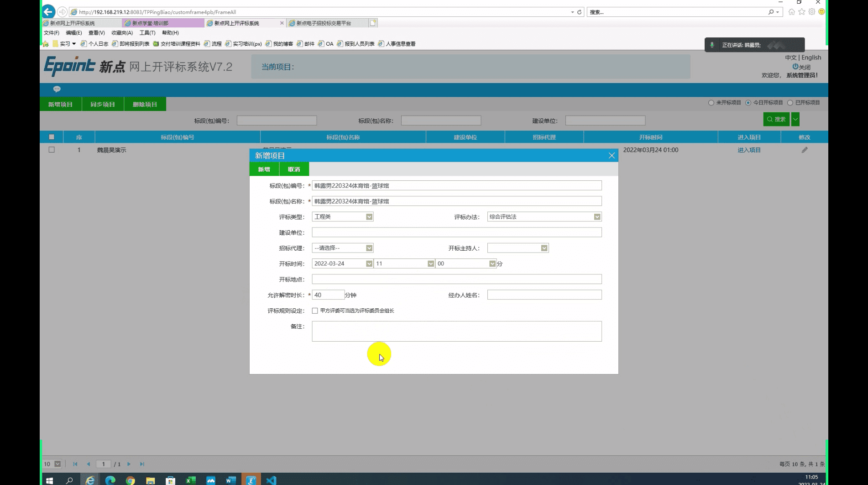Click the browser back arrow button
Viewport: 868px width, 485px height.
48,12
